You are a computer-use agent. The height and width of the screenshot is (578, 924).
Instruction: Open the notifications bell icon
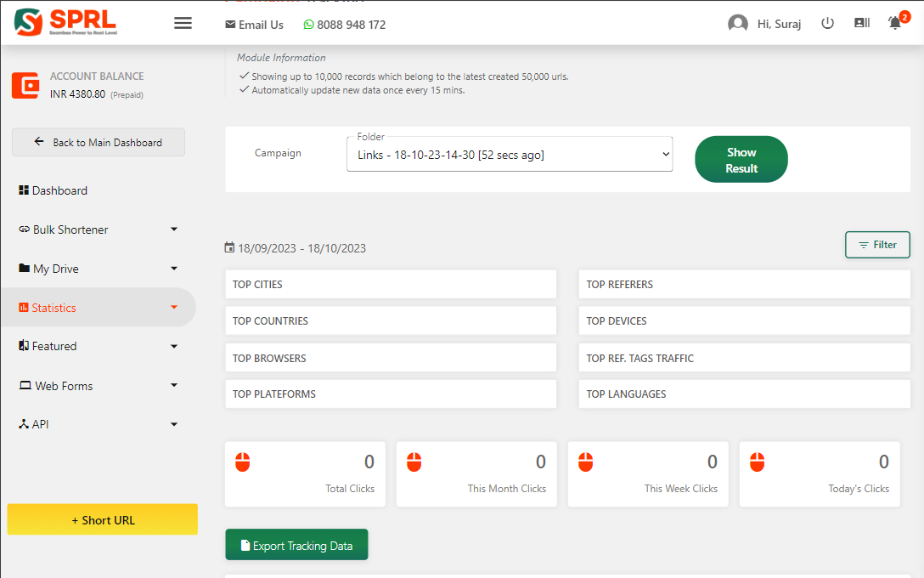895,23
